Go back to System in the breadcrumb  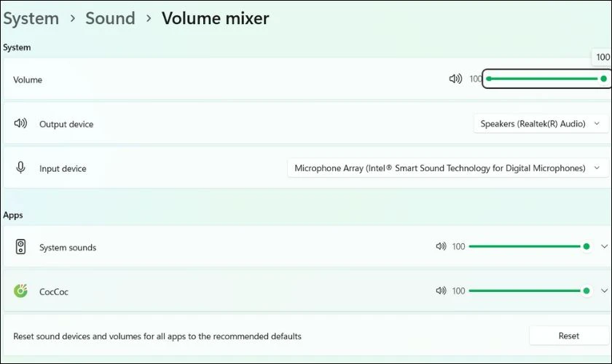(31, 18)
